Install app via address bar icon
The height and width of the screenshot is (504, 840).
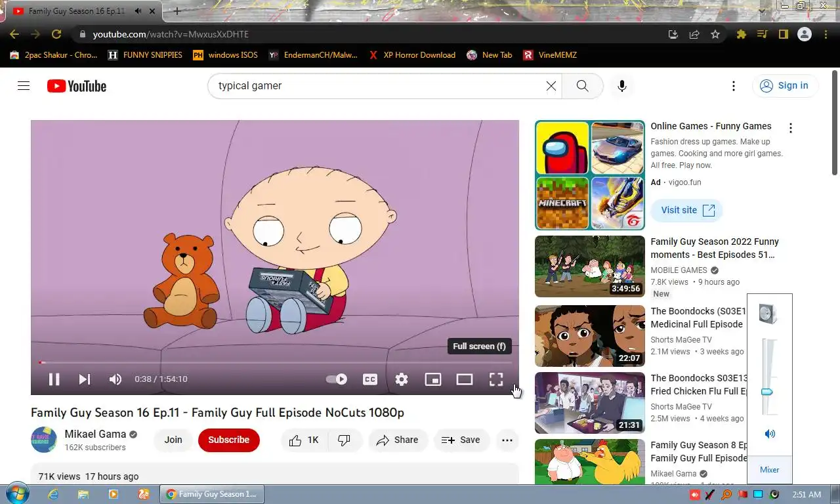(x=673, y=34)
